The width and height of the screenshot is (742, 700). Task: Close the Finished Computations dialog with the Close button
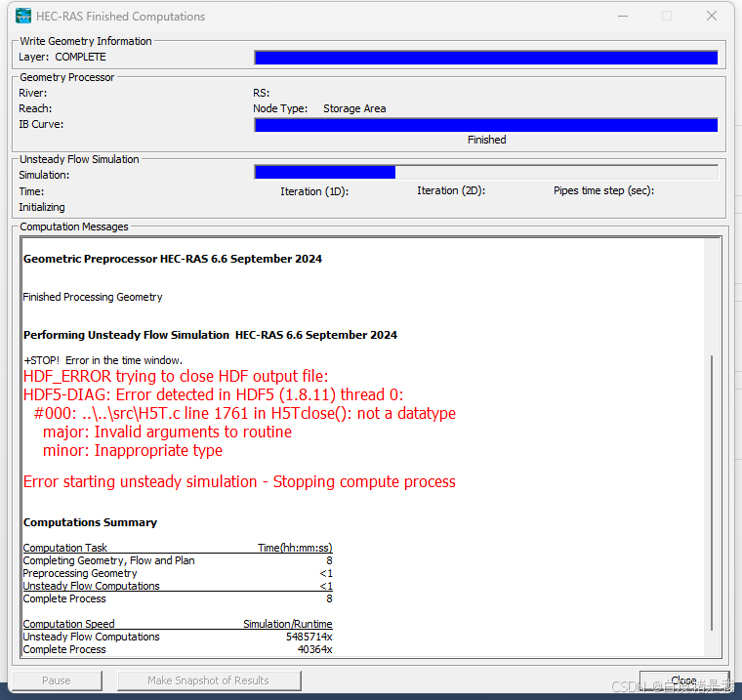pos(683,680)
